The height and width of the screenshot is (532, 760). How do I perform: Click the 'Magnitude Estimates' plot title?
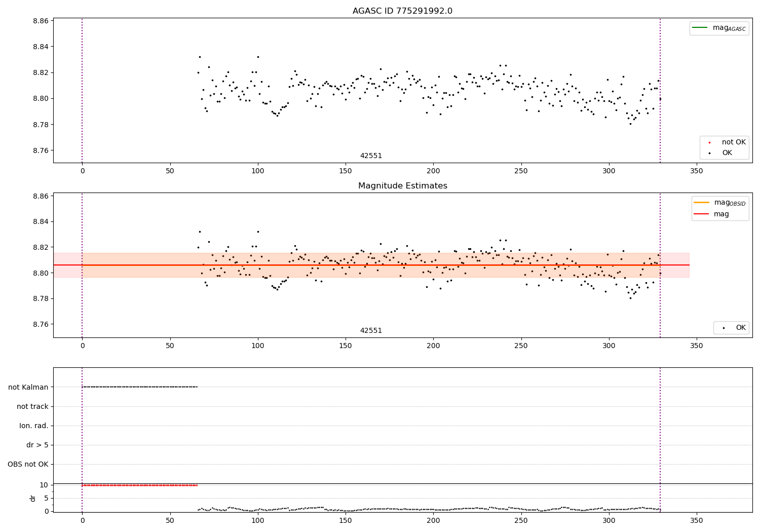pos(402,186)
